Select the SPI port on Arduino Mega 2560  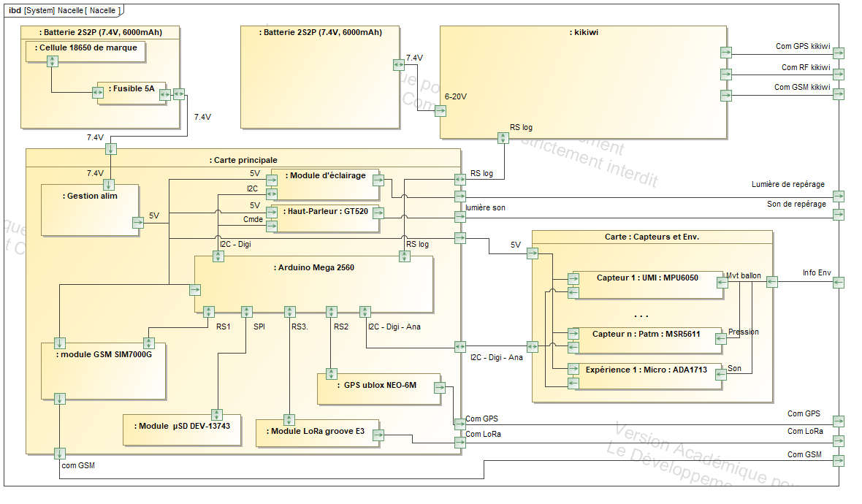tap(247, 312)
